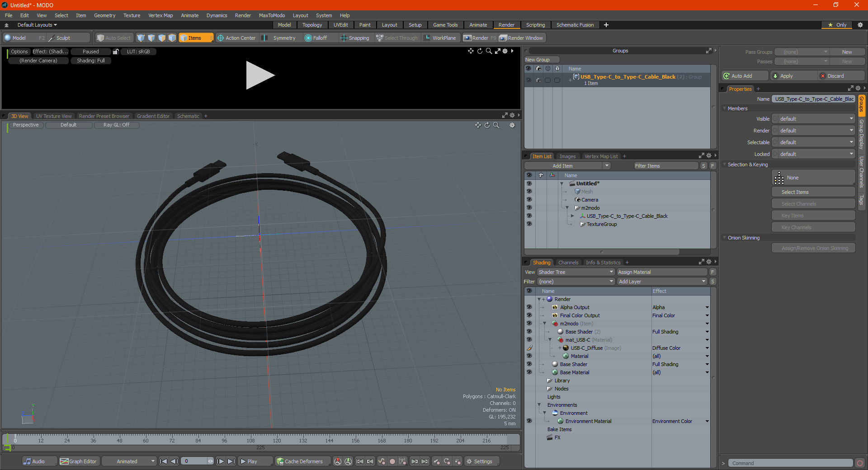Open the Add Layer dropdown
868x470 pixels.
[662, 282]
